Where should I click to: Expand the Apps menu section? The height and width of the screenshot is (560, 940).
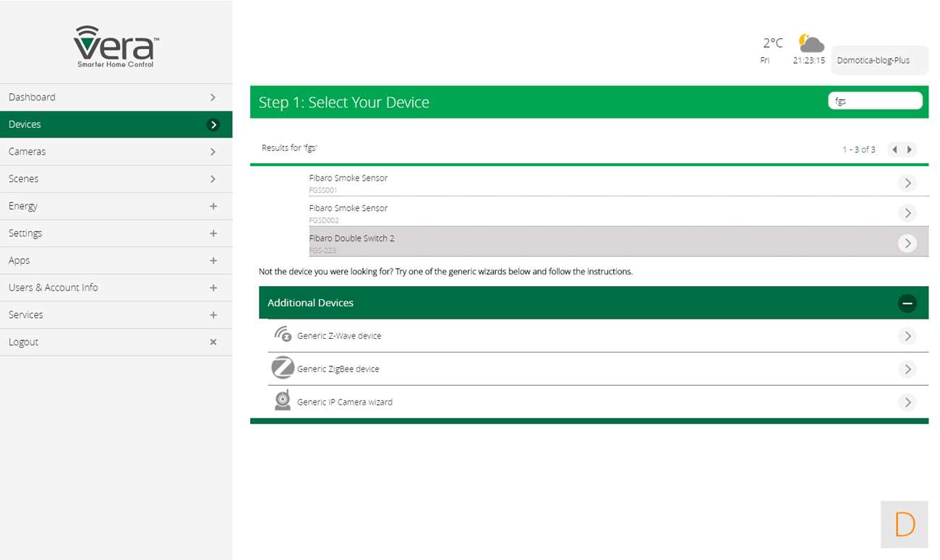213,260
